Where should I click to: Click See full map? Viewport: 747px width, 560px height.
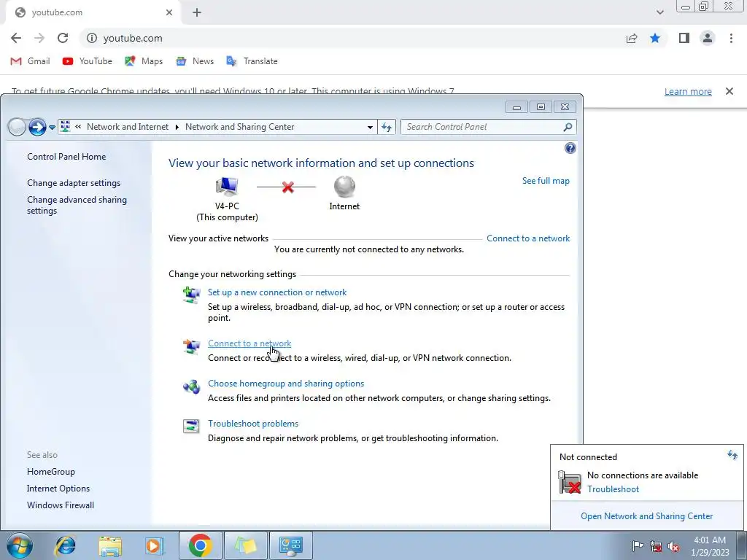coord(546,181)
